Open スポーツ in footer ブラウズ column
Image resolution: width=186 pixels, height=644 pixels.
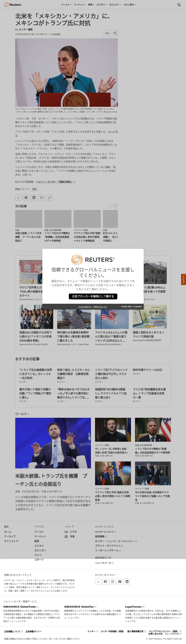[39, 560]
